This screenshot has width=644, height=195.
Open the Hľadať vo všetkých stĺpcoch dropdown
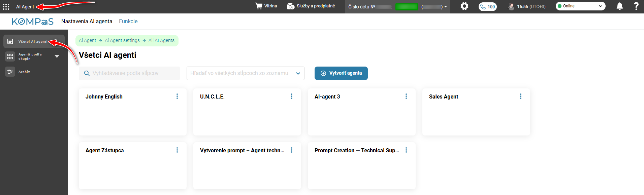click(x=246, y=73)
